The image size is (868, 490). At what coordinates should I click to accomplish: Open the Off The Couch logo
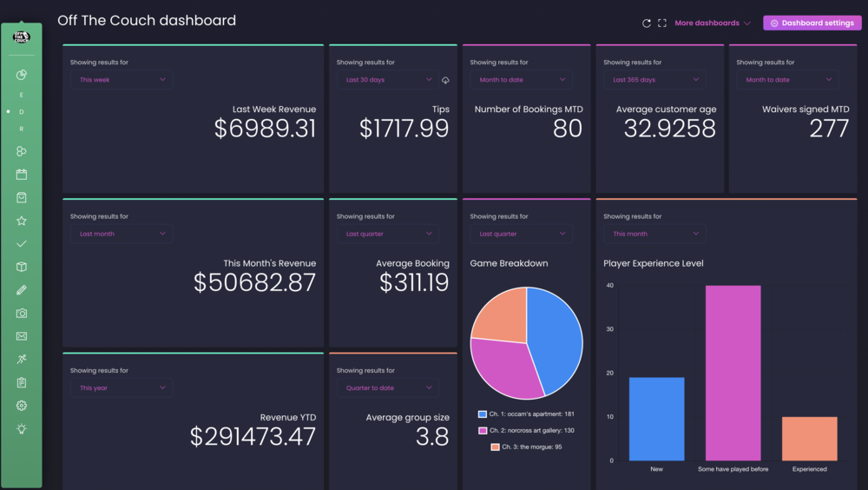(x=22, y=37)
